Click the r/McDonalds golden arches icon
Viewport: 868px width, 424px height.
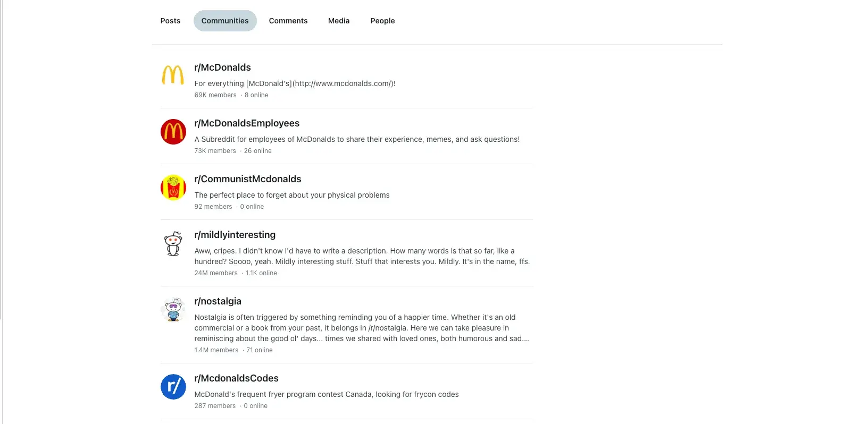pos(173,75)
